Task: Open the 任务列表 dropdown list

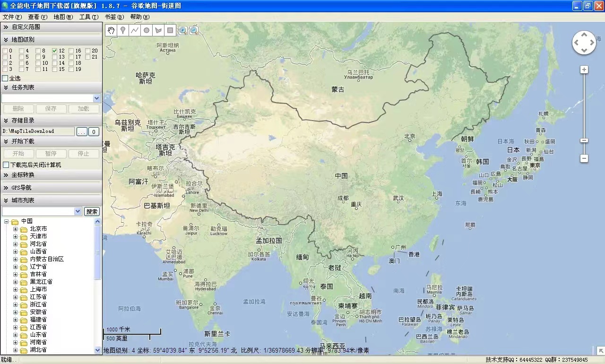Action: (97, 98)
